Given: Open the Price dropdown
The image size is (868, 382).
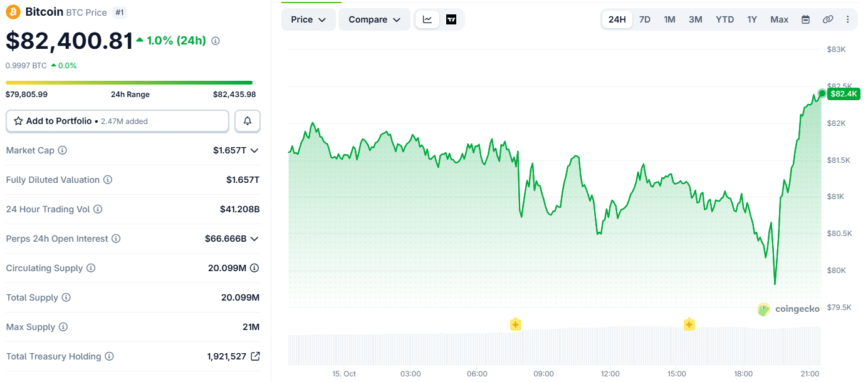Looking at the screenshot, I should click(308, 19).
